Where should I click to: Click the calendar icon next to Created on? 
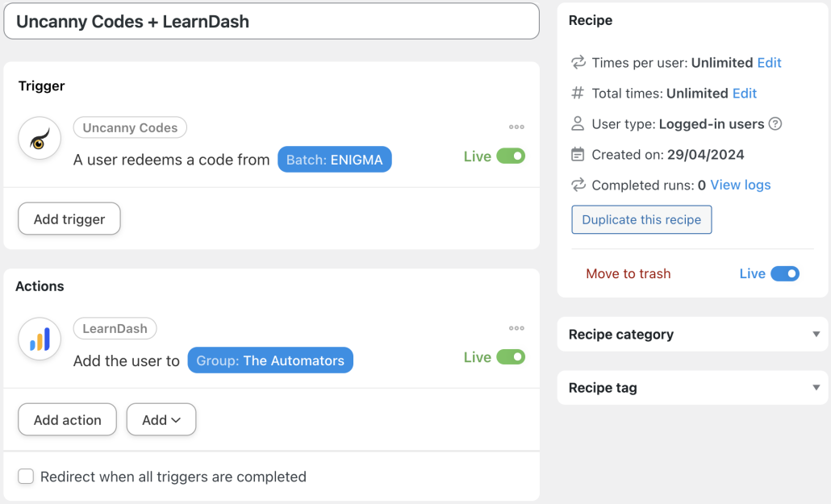pyautogui.click(x=578, y=154)
